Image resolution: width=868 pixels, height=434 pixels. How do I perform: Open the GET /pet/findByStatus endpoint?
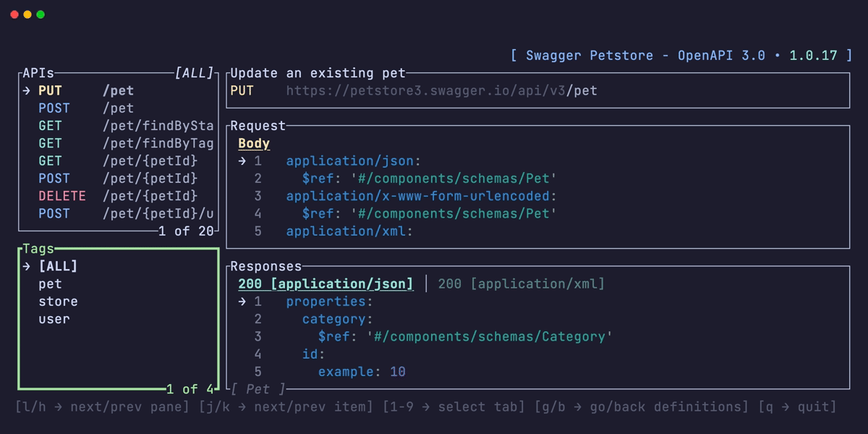pos(109,125)
